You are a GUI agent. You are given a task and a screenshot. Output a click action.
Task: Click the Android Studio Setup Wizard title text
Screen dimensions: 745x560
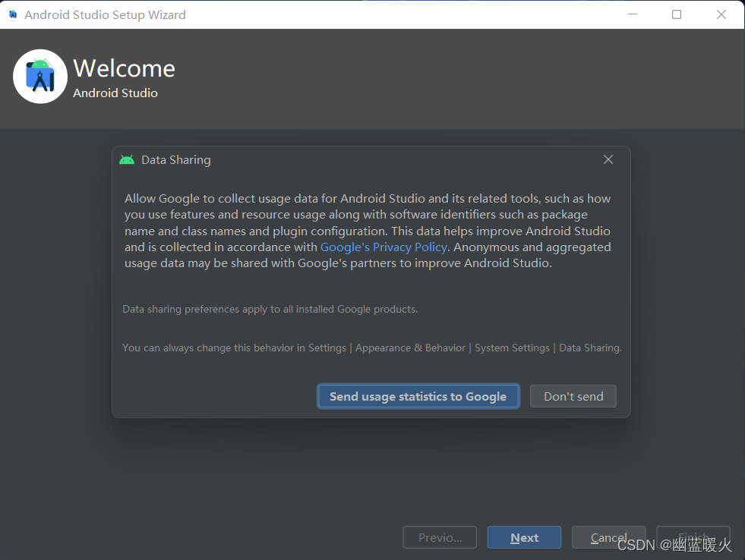(105, 14)
